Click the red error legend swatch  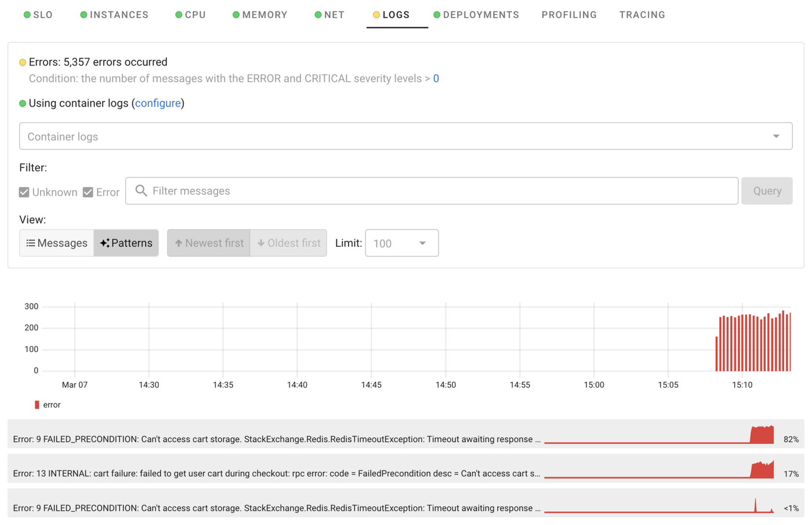(37, 405)
